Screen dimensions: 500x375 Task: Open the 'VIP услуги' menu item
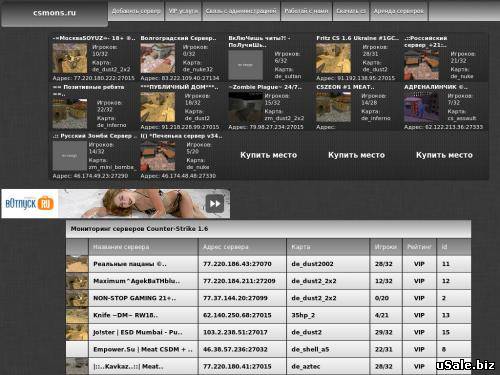183,11
